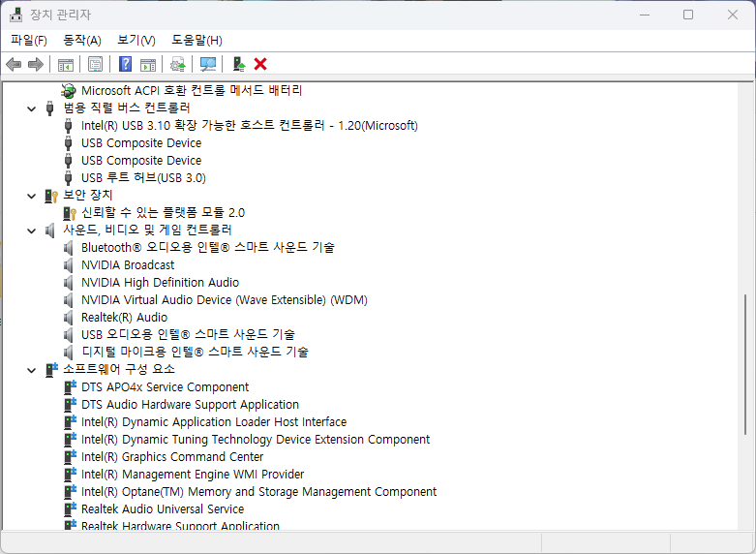Select Intel(R) USB 3.10 host controller entry

250,126
